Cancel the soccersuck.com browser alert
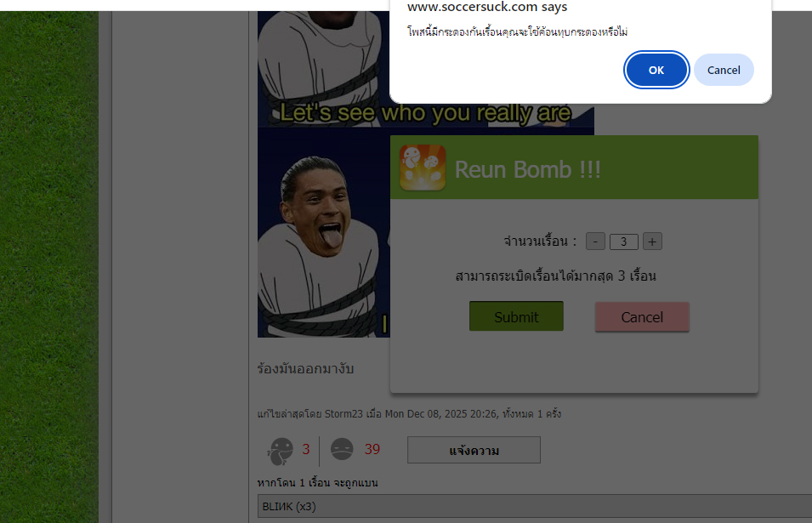This screenshot has width=812, height=523. coord(723,70)
